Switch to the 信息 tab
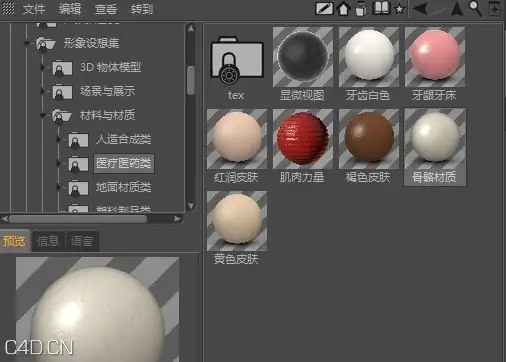 pos(48,241)
